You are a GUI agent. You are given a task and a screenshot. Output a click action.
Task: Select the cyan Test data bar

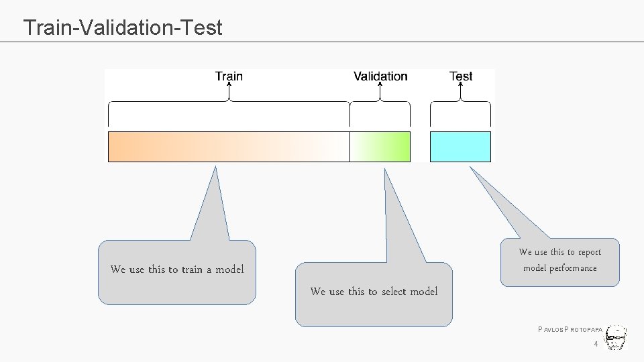[460, 147]
